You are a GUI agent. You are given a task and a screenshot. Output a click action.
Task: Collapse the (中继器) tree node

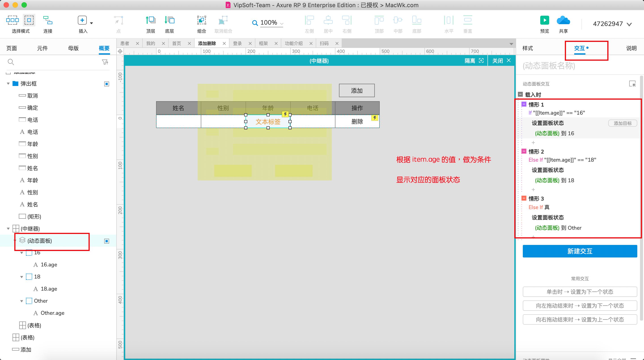(8, 229)
